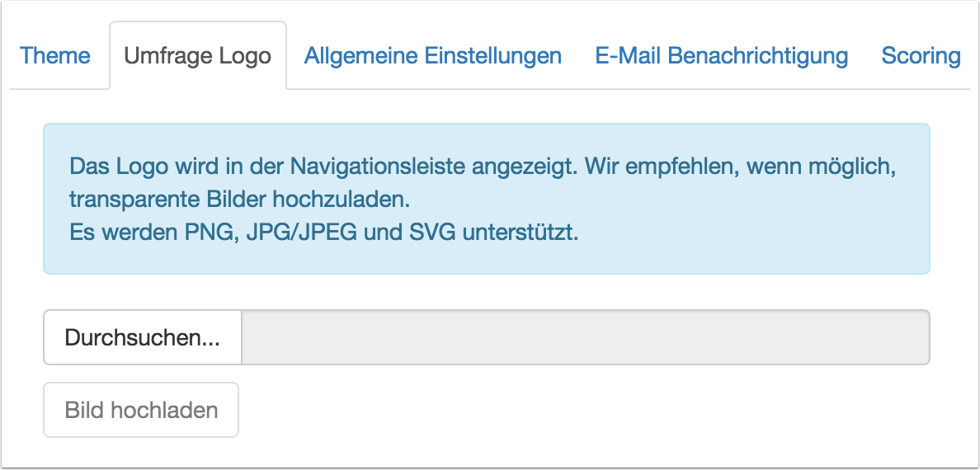Focus the read-only selected file path box
The height and width of the screenshot is (470, 980).
(x=585, y=337)
